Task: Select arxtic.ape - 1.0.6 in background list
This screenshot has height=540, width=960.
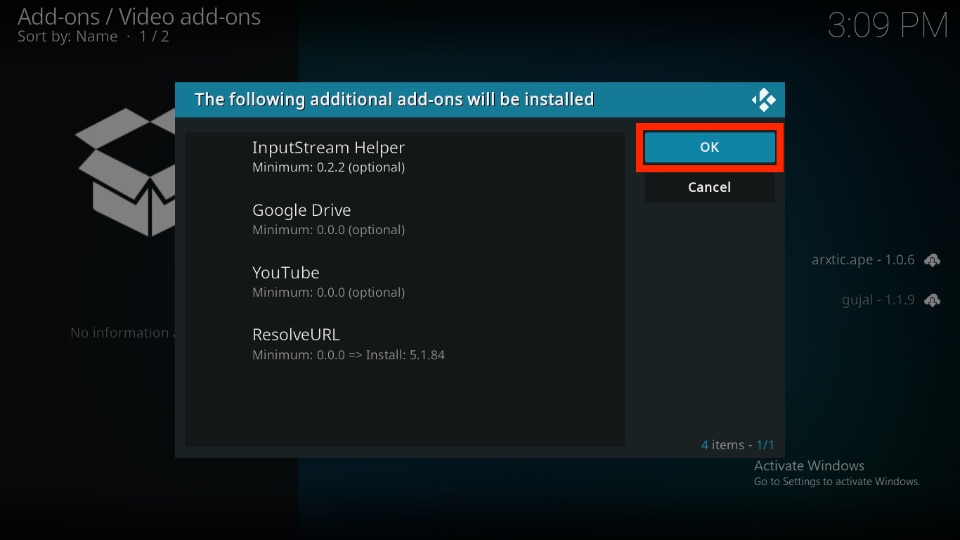Action: point(863,260)
